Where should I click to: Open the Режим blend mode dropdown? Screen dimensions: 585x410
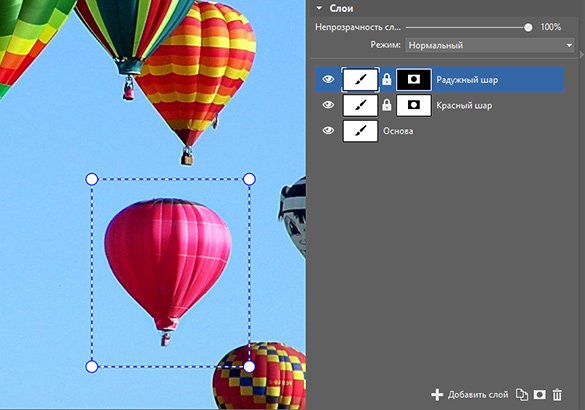(x=489, y=45)
